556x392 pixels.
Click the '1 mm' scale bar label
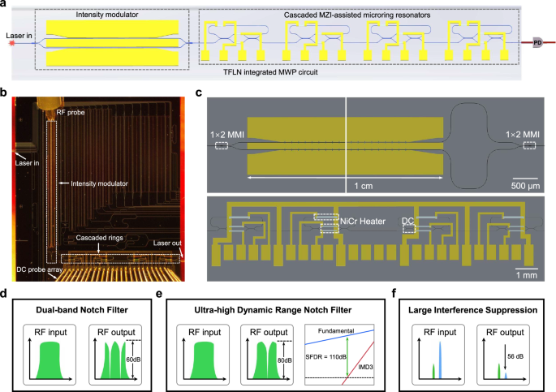(527, 275)
